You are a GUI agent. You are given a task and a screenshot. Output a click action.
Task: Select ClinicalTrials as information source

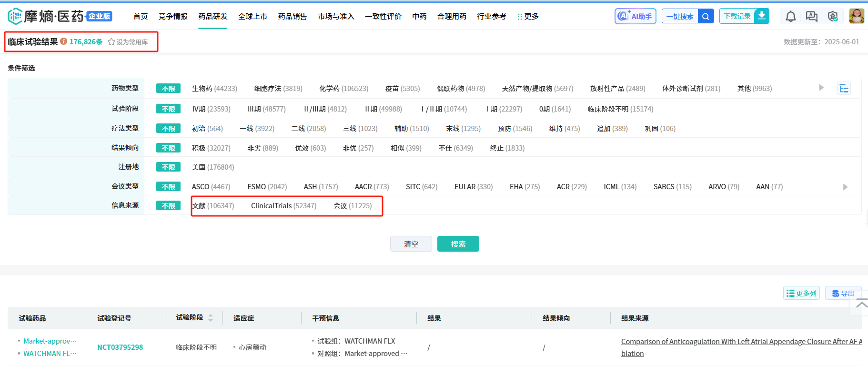click(x=283, y=206)
